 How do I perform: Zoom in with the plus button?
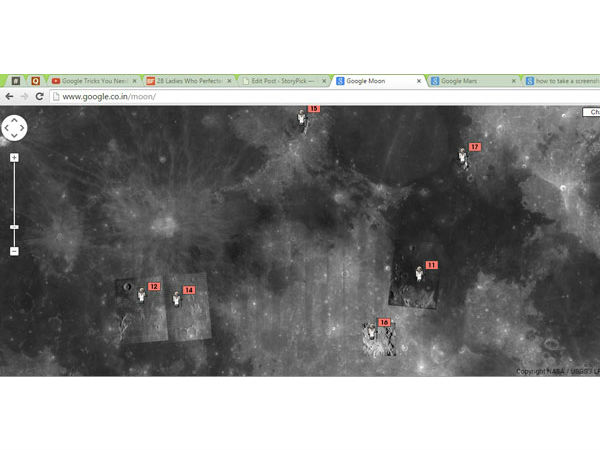pyautogui.click(x=14, y=158)
